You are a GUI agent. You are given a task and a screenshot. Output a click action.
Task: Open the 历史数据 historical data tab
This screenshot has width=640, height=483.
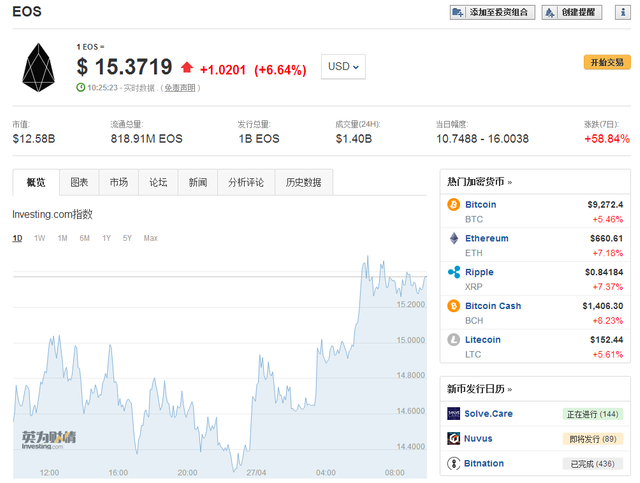tap(304, 183)
